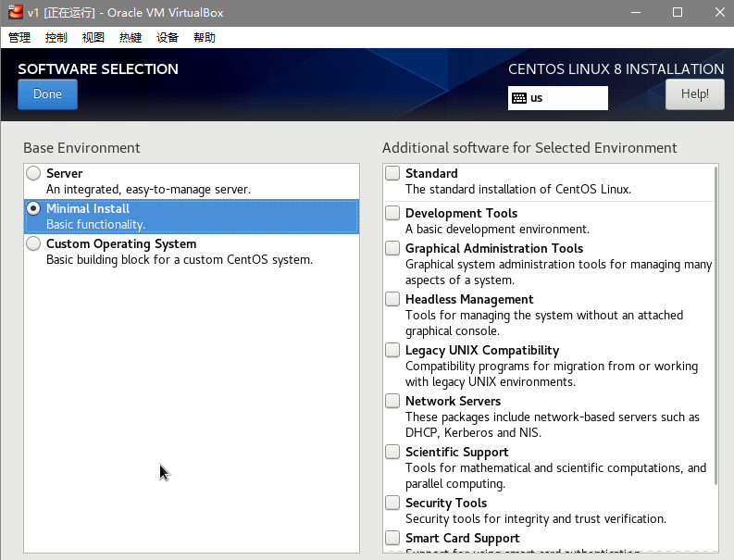Click the 'CENTOS LINUX 8 INSTALLATION' text
This screenshot has height=560, width=734.
tap(616, 69)
